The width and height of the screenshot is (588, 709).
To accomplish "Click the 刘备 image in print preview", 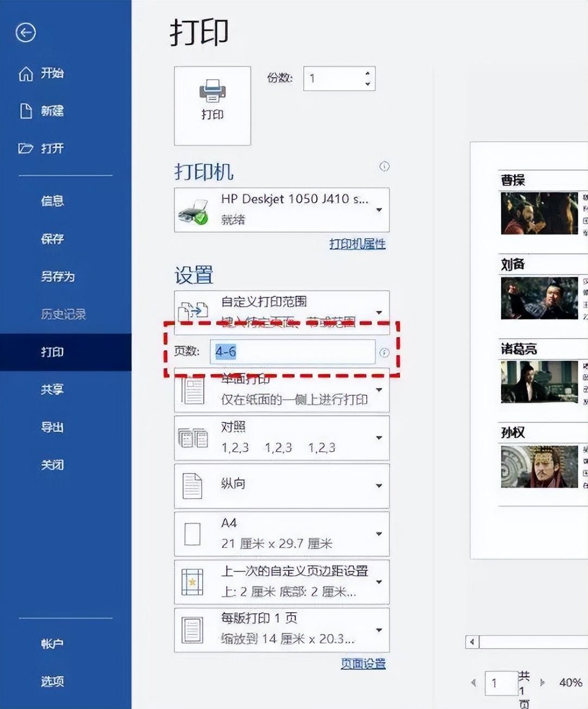I will point(539,297).
